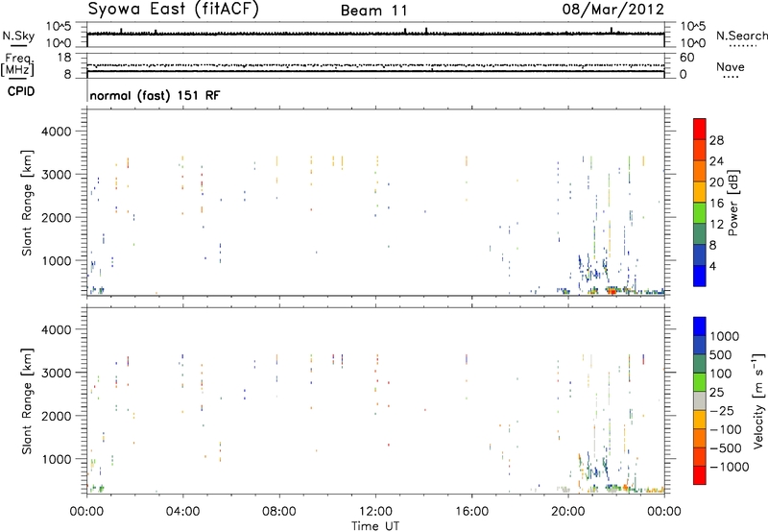Click the "CPID" row label
The image size is (768, 532).
tap(21, 91)
